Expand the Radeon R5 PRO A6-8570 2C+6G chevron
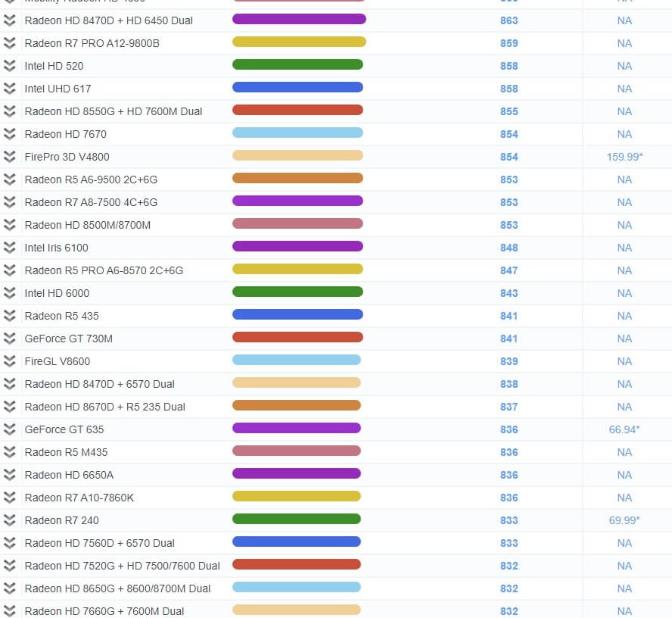Image resolution: width=672 pixels, height=618 pixels. tap(9, 270)
